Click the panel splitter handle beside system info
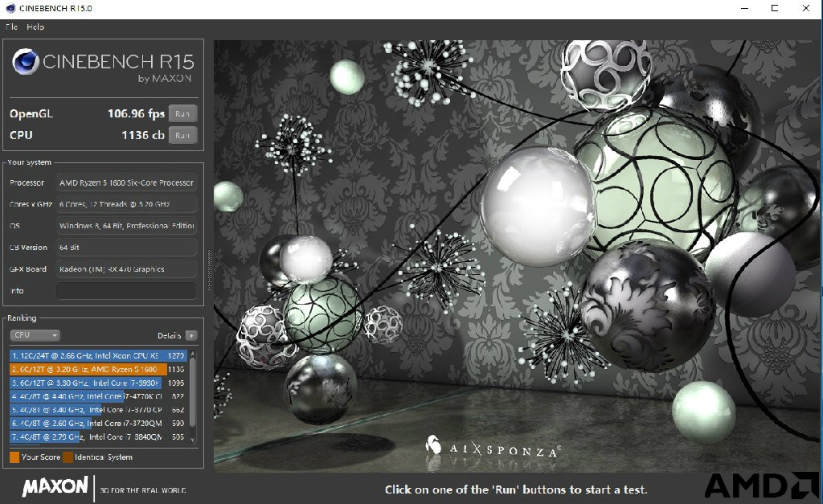This screenshot has width=823, height=504. pos(210,270)
